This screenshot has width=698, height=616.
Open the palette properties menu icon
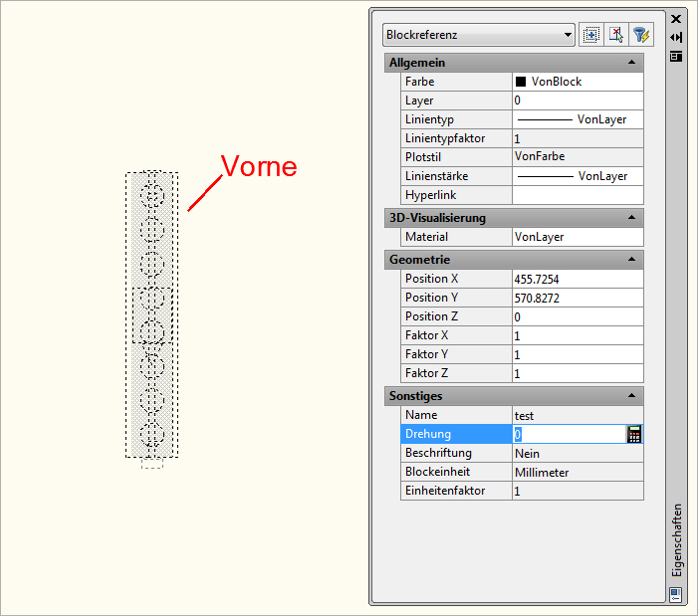coord(676,56)
